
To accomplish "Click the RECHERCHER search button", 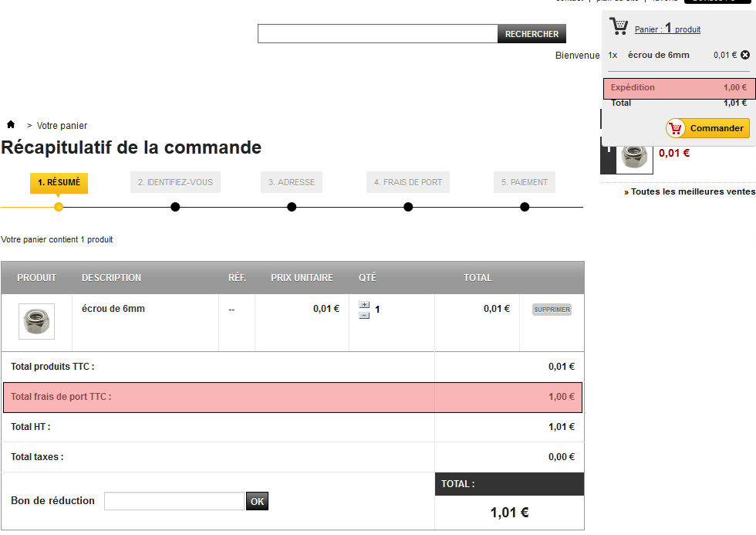I will click(x=532, y=34).
